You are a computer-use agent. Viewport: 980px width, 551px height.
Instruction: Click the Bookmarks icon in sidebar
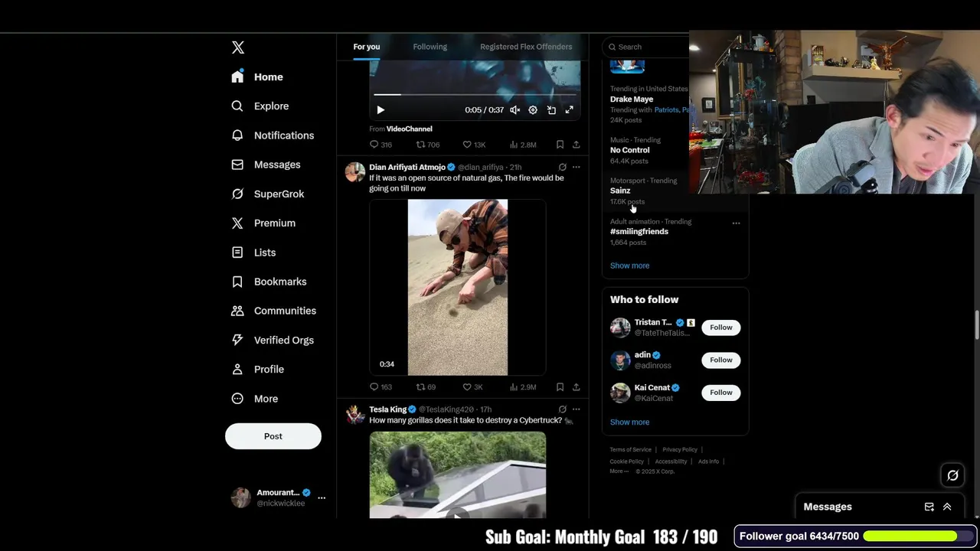point(237,282)
